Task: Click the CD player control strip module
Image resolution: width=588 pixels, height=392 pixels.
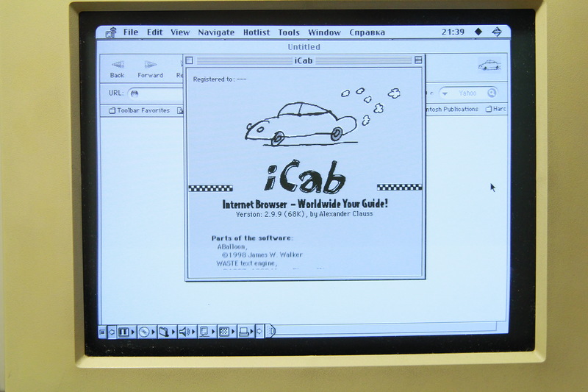Action: [x=144, y=332]
